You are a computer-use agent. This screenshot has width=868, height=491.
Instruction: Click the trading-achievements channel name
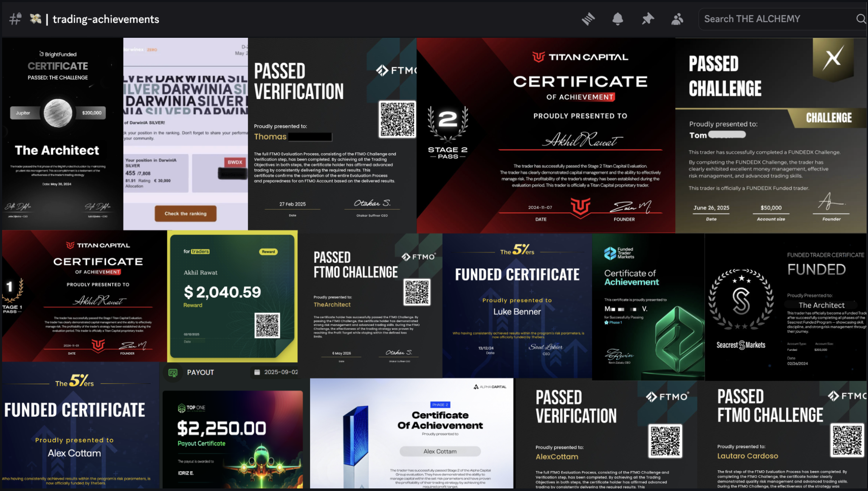(106, 19)
